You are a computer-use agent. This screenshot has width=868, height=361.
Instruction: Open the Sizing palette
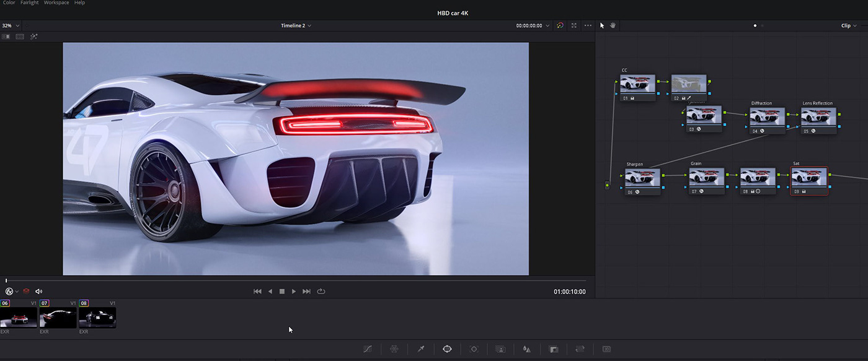coord(580,349)
